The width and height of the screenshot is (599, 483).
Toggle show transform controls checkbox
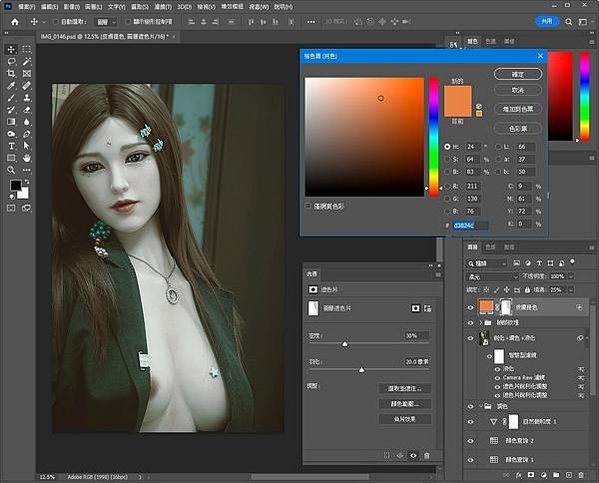[128, 22]
